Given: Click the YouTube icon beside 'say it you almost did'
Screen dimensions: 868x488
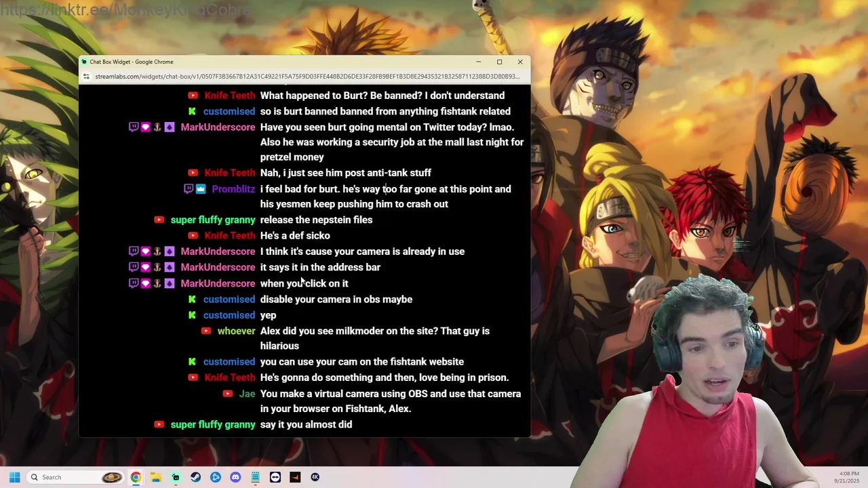Looking at the screenshot, I should pyautogui.click(x=159, y=424).
